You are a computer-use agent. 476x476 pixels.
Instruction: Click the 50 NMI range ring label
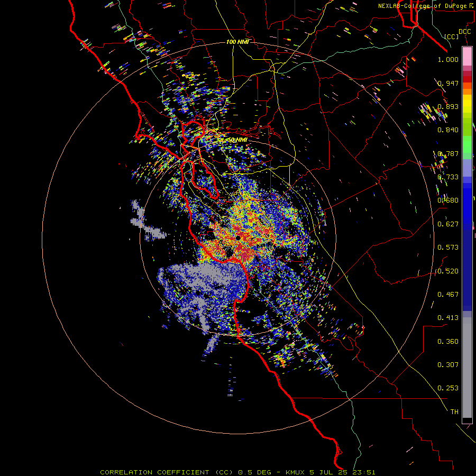tap(237, 140)
